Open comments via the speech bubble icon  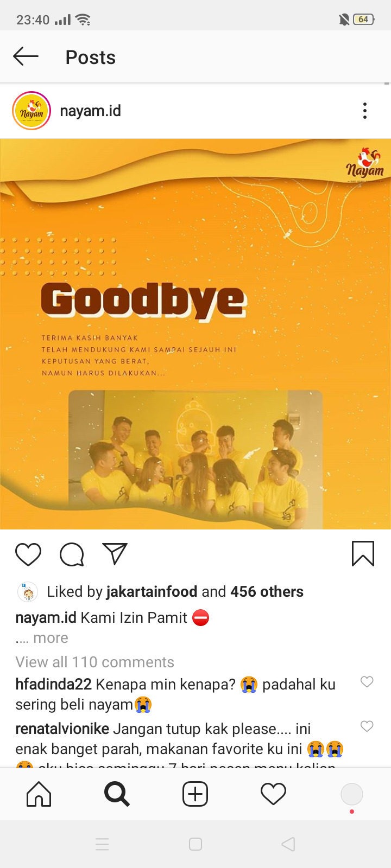pyautogui.click(x=72, y=554)
